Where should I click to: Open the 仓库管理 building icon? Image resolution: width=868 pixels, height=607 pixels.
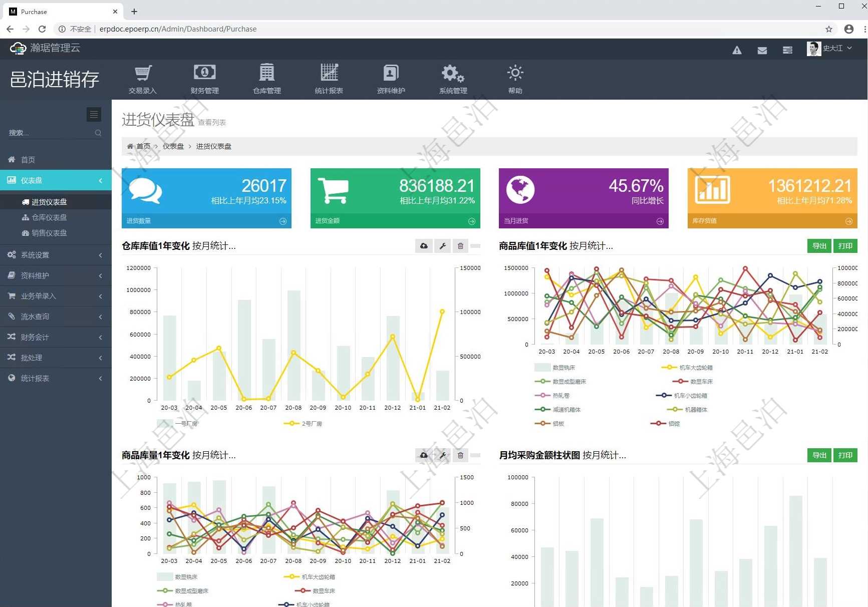pos(266,74)
